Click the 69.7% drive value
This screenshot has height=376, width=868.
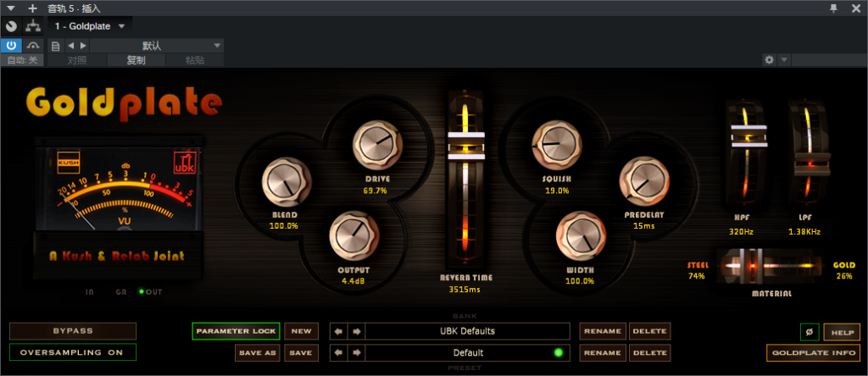point(376,191)
